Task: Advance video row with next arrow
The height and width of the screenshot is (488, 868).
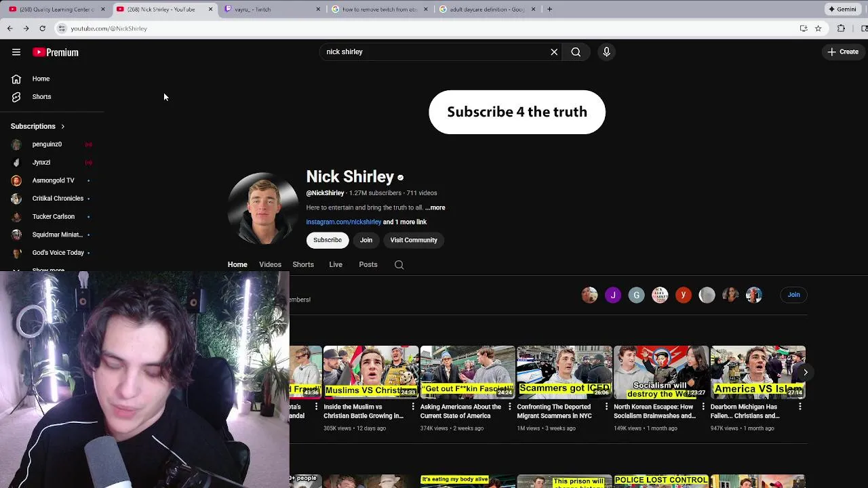Action: click(x=805, y=372)
